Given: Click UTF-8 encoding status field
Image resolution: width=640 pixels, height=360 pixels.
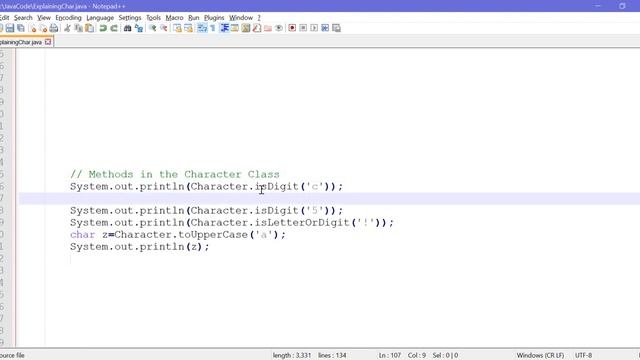Looking at the screenshot, I should tap(583, 355).
